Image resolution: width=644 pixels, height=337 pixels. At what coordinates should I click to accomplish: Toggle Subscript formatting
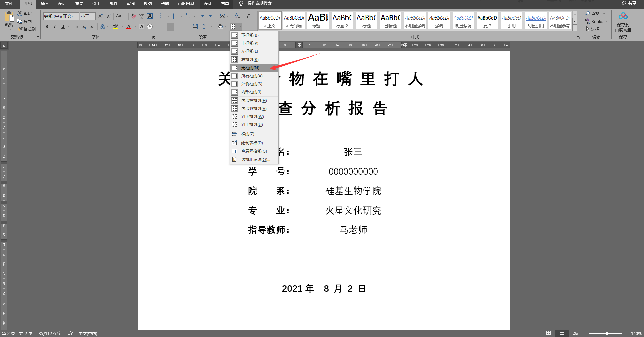(x=84, y=27)
